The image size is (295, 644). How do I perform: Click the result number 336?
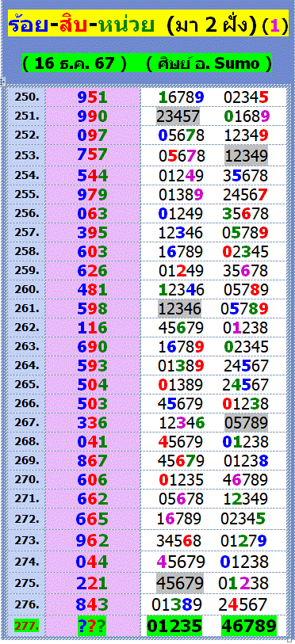pyautogui.click(x=93, y=423)
